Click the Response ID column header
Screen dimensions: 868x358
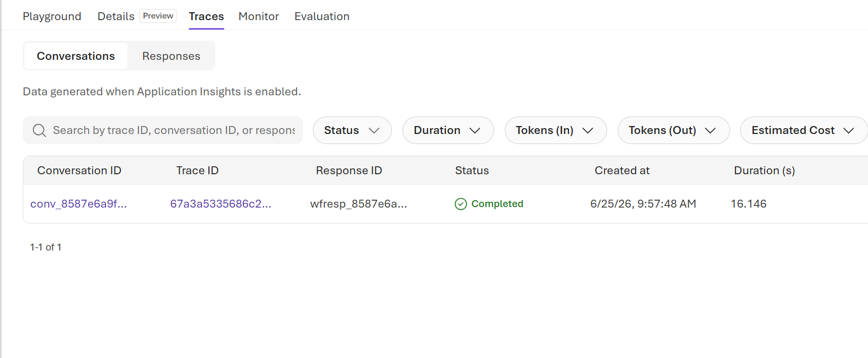tap(349, 171)
